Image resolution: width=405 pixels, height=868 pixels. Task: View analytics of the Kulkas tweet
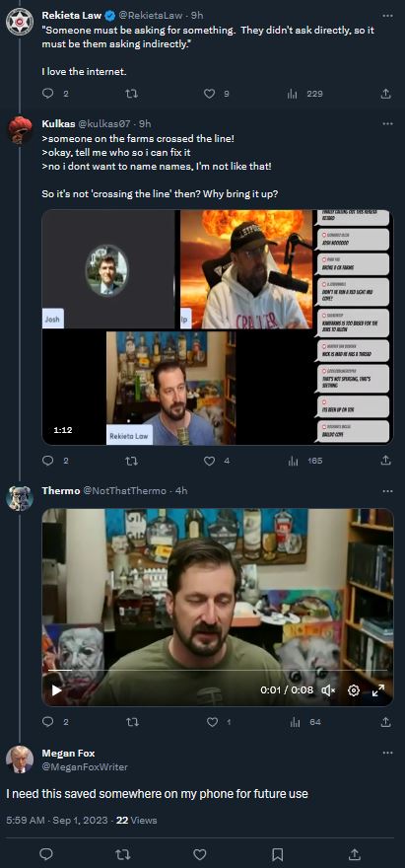pos(294,461)
